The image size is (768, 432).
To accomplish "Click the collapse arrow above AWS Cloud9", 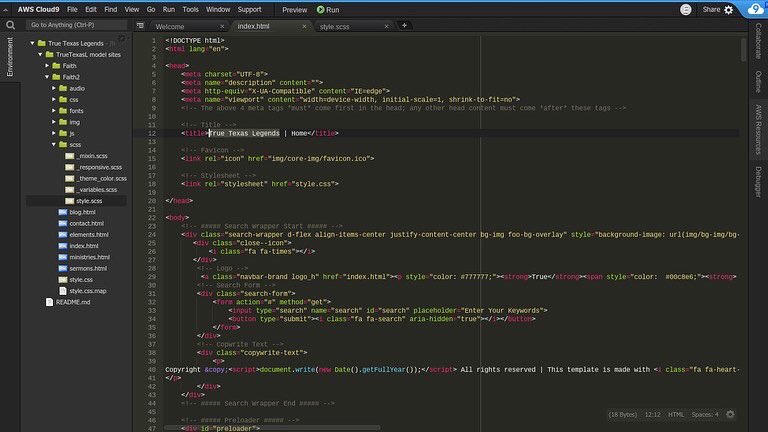I will click(5, 9).
